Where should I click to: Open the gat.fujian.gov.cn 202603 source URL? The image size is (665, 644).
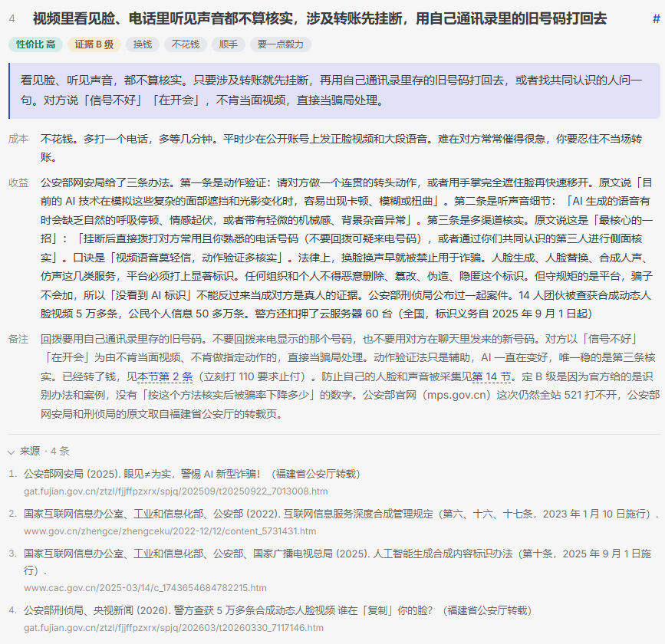[173, 628]
